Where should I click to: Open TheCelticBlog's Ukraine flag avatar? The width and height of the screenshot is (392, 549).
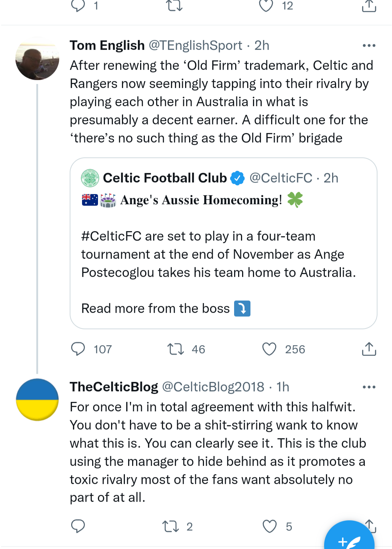point(37,400)
